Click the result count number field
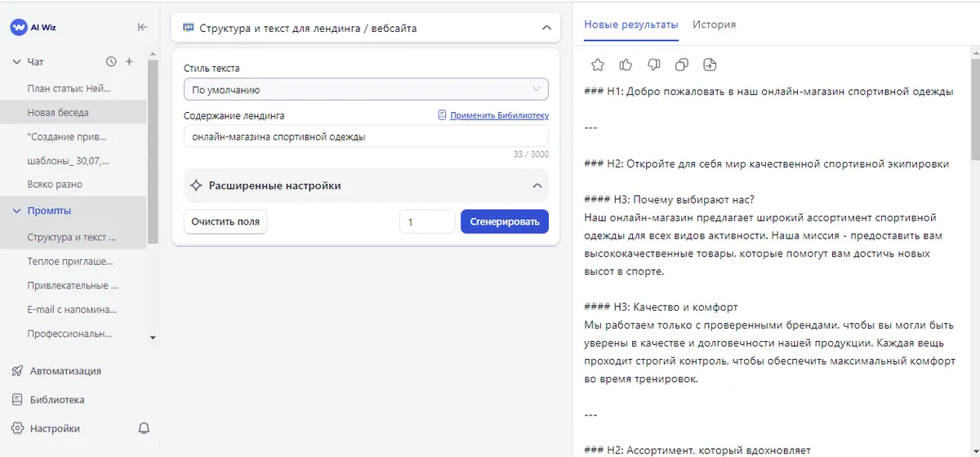This screenshot has height=457, width=980. click(x=427, y=222)
